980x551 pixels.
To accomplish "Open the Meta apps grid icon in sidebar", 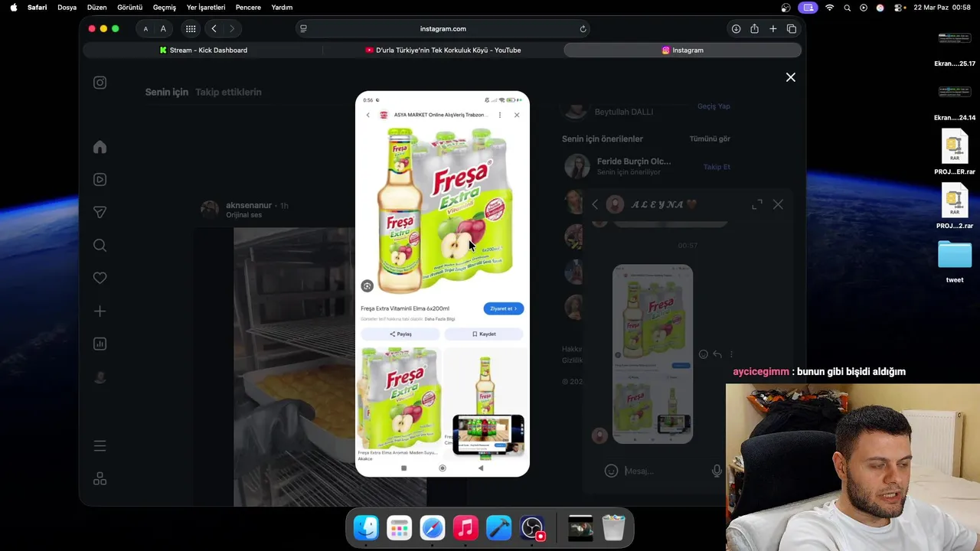I will coord(100,478).
